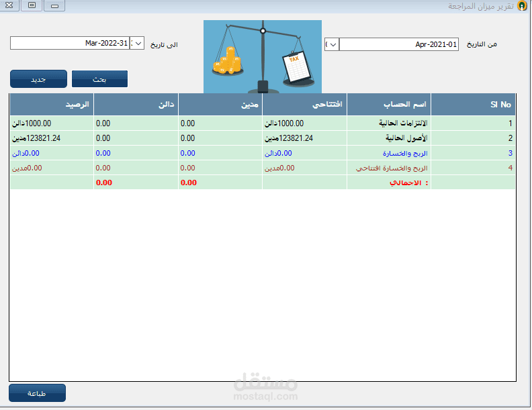Open the الى تاريخ date dropdown arrow
The width and height of the screenshot is (532, 410).
coord(138,43)
